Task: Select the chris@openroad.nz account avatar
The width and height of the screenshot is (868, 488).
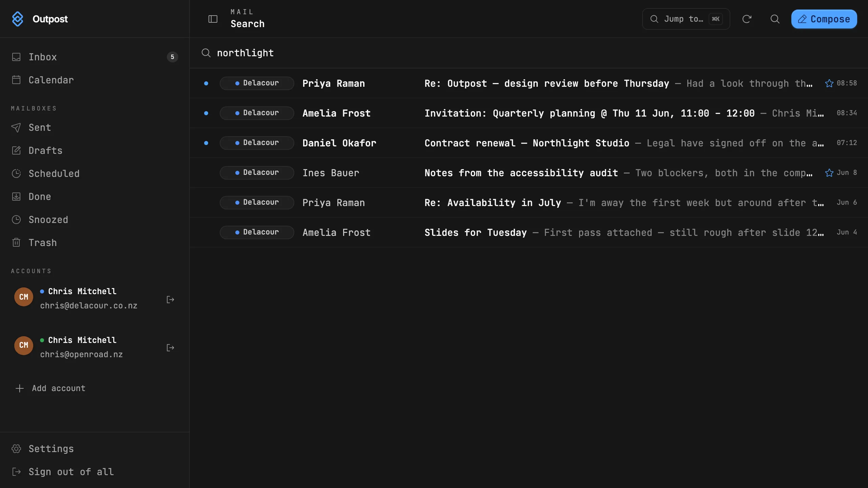Action: (x=24, y=345)
